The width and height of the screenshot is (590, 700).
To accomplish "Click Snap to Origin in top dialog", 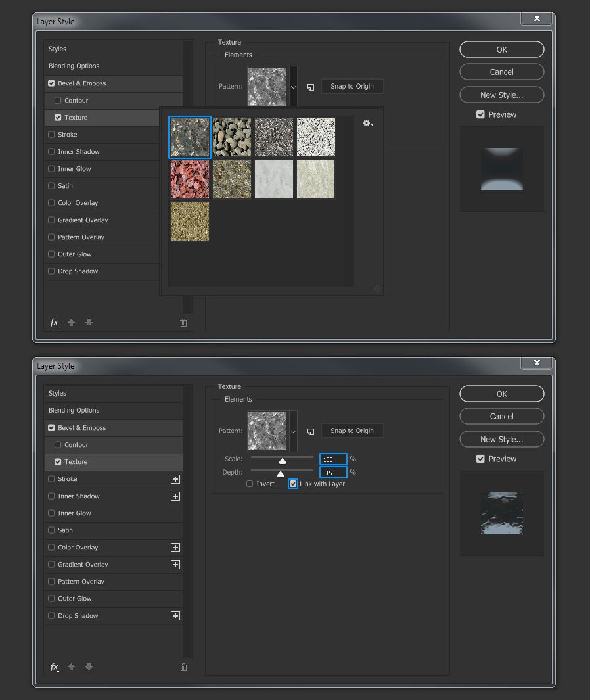I will click(x=352, y=86).
